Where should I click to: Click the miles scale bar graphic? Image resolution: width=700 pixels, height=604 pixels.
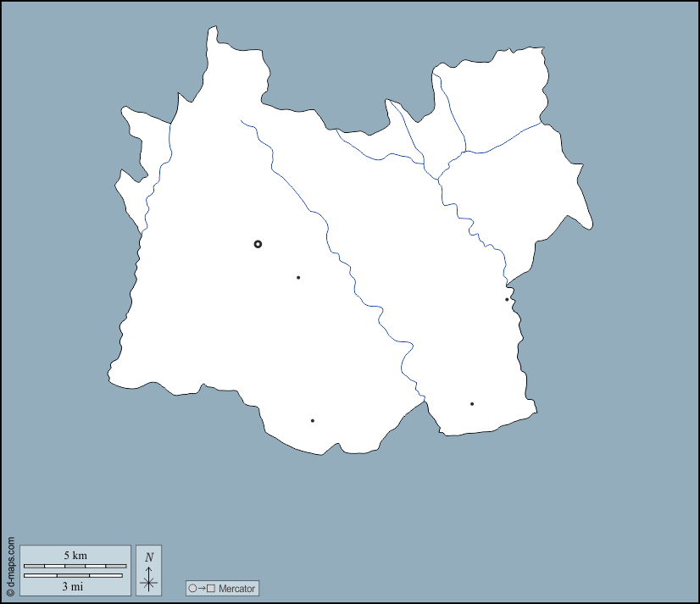pyautogui.click(x=73, y=576)
